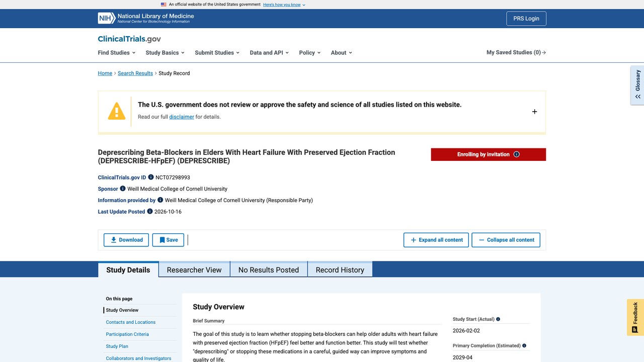Viewport: 644px width, 362px height.
Task: Go back to Search Results breadcrumb
Action: click(x=135, y=73)
